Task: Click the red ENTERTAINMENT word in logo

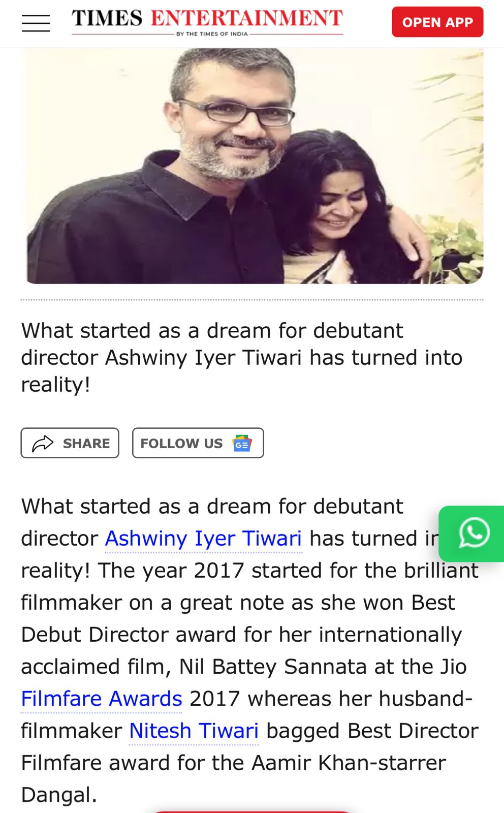Action: pyautogui.click(x=247, y=18)
